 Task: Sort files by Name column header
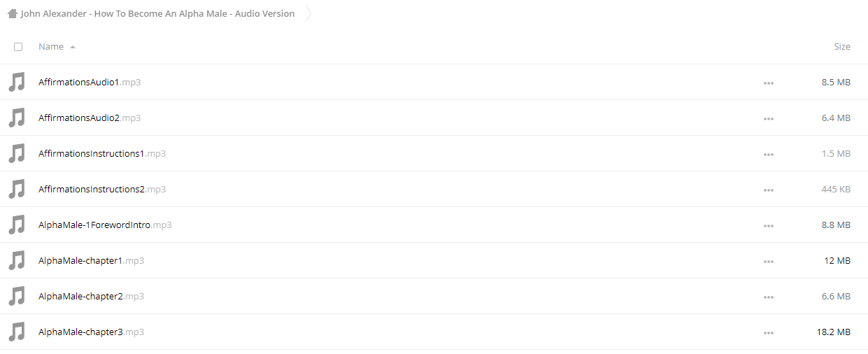click(x=51, y=46)
